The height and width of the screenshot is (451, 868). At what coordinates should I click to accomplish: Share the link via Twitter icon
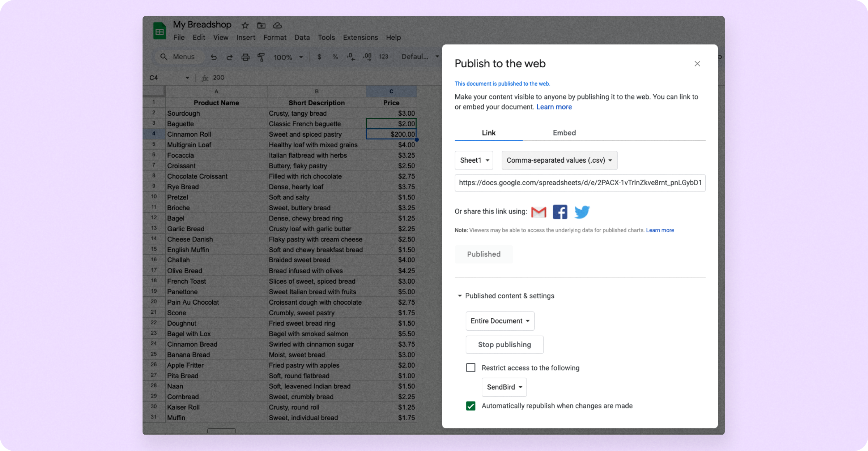[582, 212]
